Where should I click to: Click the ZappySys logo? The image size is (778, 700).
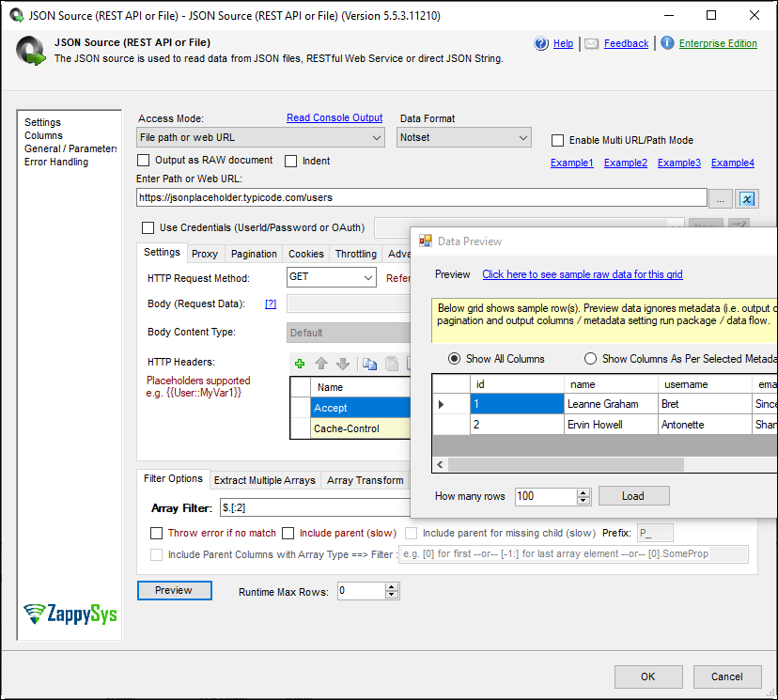point(70,614)
